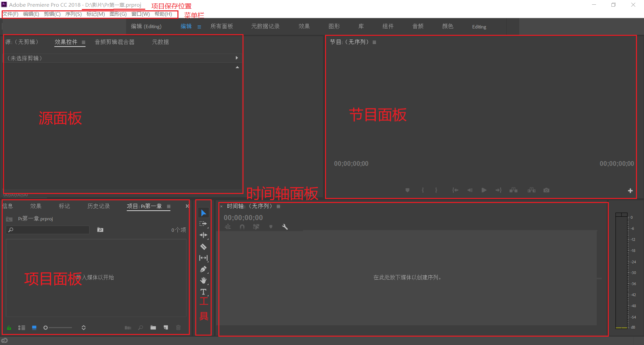Open Creative Cloud status bar icon
The height and width of the screenshot is (345, 644).
[x=5, y=341]
